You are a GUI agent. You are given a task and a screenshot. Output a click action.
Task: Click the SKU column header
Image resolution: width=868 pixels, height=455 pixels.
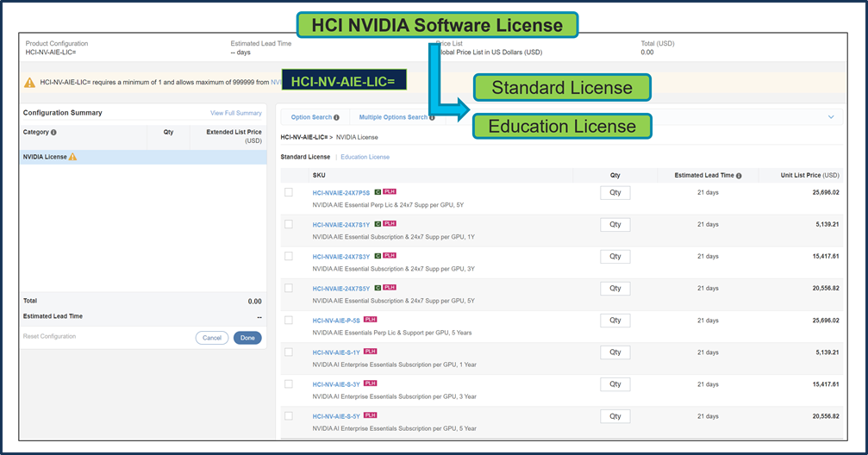point(319,176)
